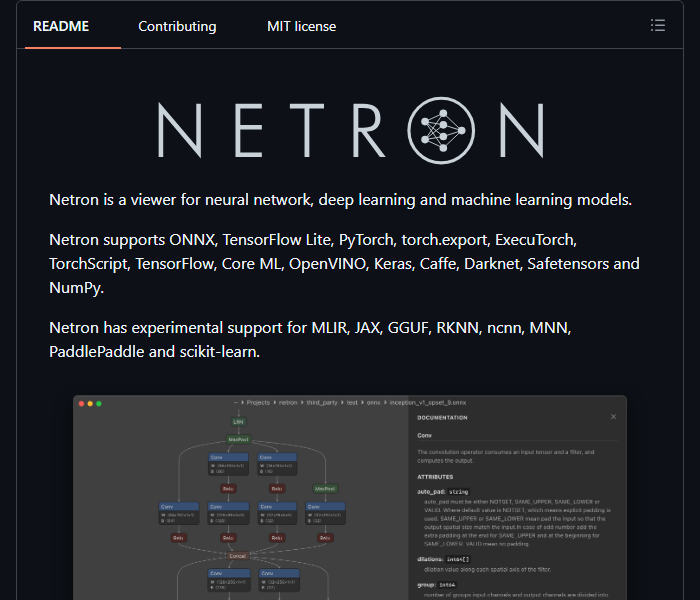Switch to the Contributing tab

coord(177,26)
